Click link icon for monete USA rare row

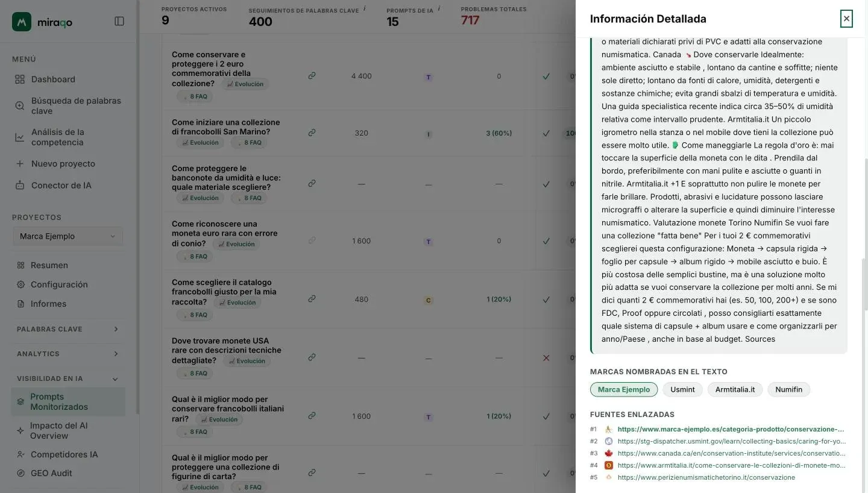(312, 357)
